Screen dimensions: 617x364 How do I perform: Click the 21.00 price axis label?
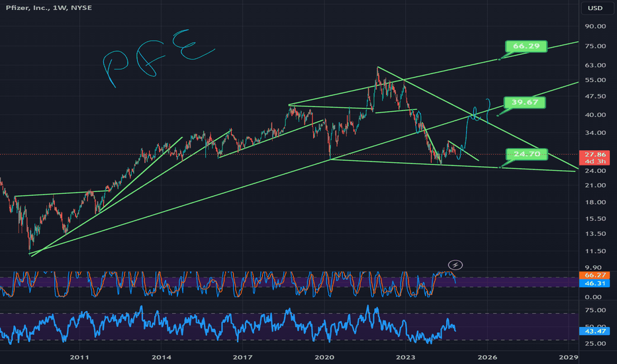(595, 185)
